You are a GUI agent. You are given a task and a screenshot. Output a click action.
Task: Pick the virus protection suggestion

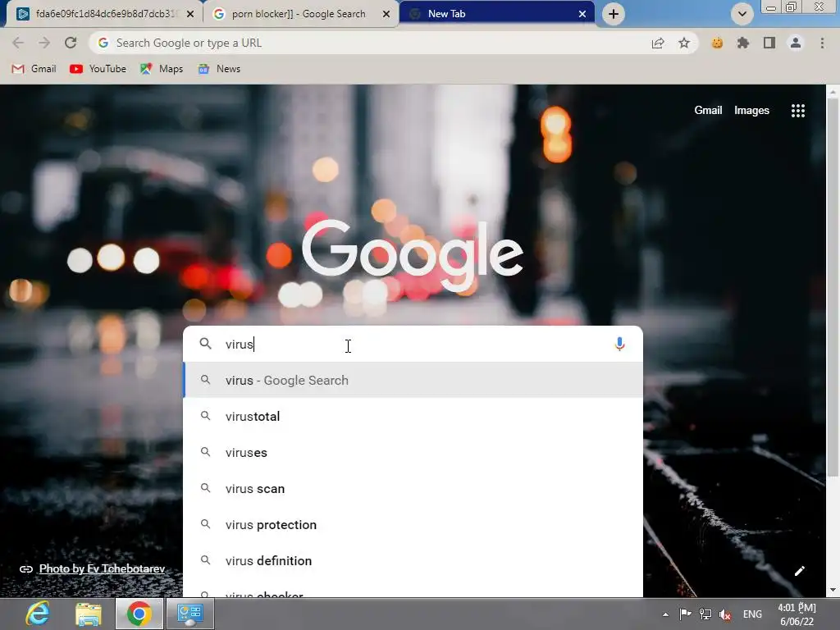point(413,525)
